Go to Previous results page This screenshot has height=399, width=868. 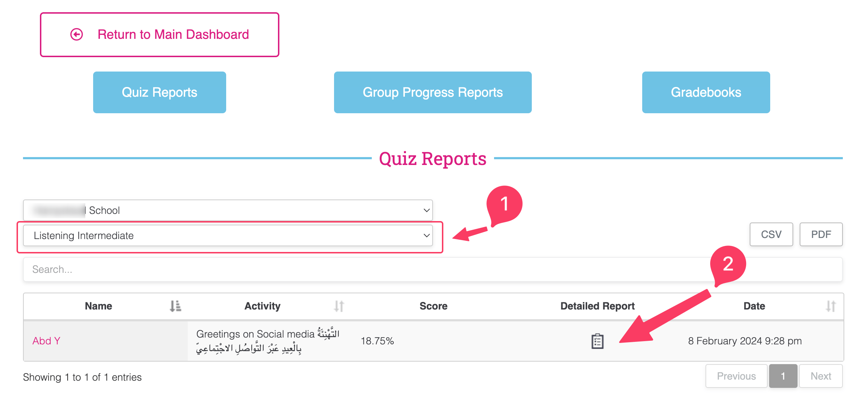736,376
